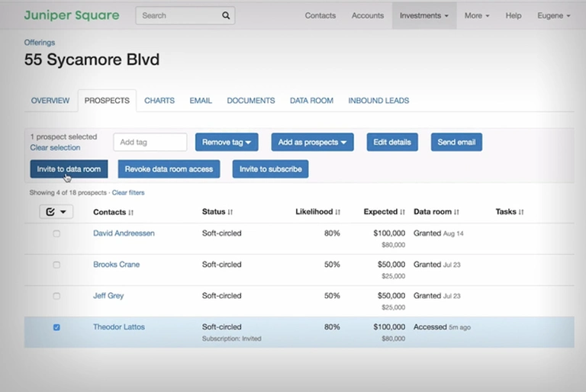Check the box for David Andreessen
The height and width of the screenshot is (392, 586).
coord(56,233)
